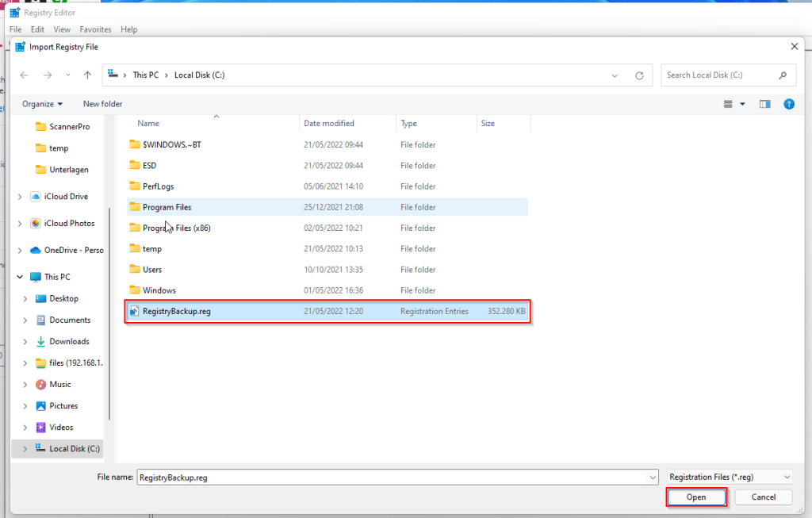Open the view options dropdown arrow
Image resolution: width=812 pixels, height=518 pixels.
pyautogui.click(x=743, y=104)
